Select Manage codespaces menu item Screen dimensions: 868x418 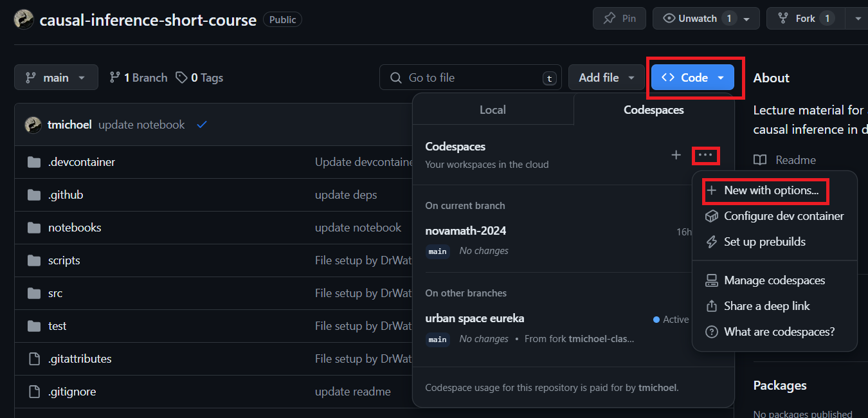pos(775,280)
